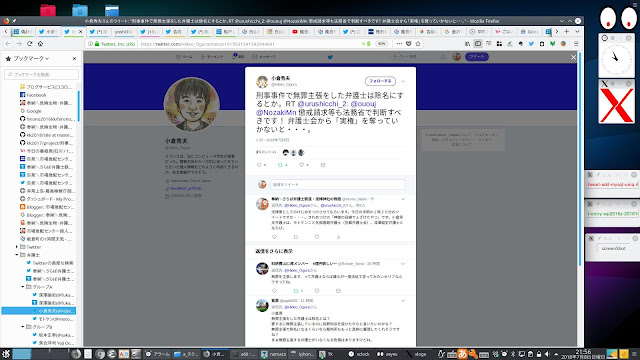Open the @ououj mention link
This screenshot has width=640, height=360.
(363, 104)
